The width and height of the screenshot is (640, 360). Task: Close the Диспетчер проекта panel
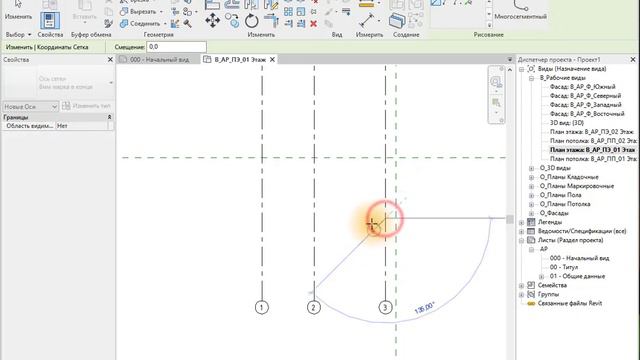click(x=633, y=60)
